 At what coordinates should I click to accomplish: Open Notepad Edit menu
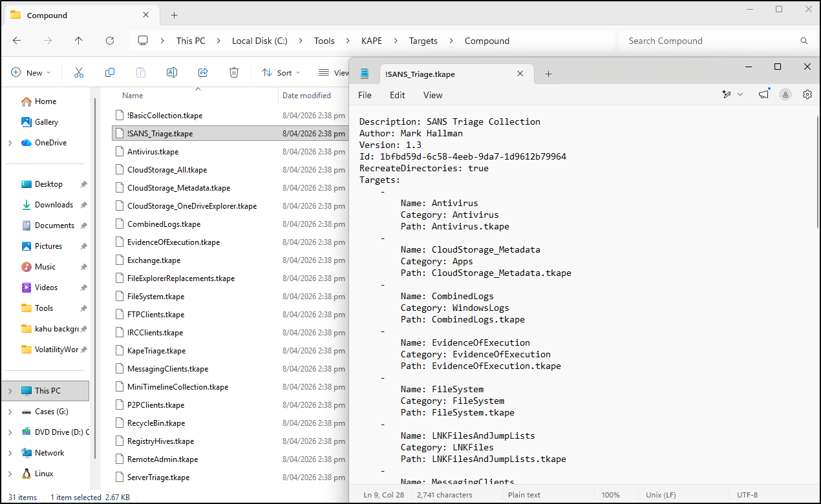point(397,95)
